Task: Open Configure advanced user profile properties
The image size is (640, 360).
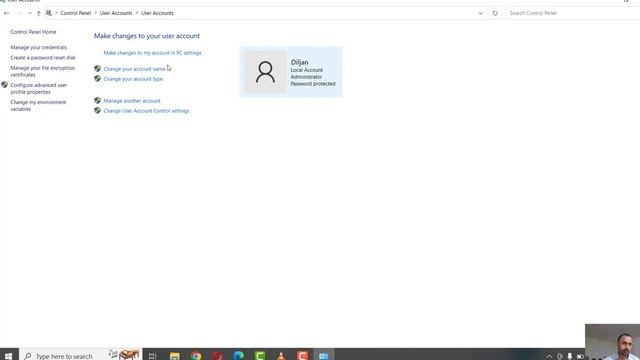Action: (39, 89)
